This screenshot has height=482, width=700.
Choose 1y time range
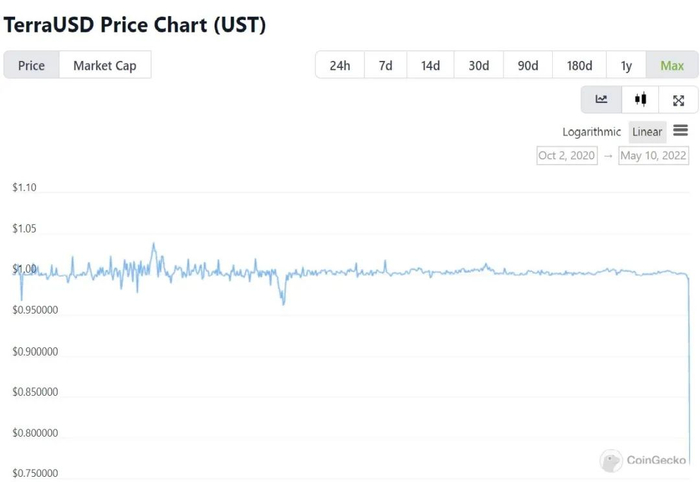[x=626, y=66]
